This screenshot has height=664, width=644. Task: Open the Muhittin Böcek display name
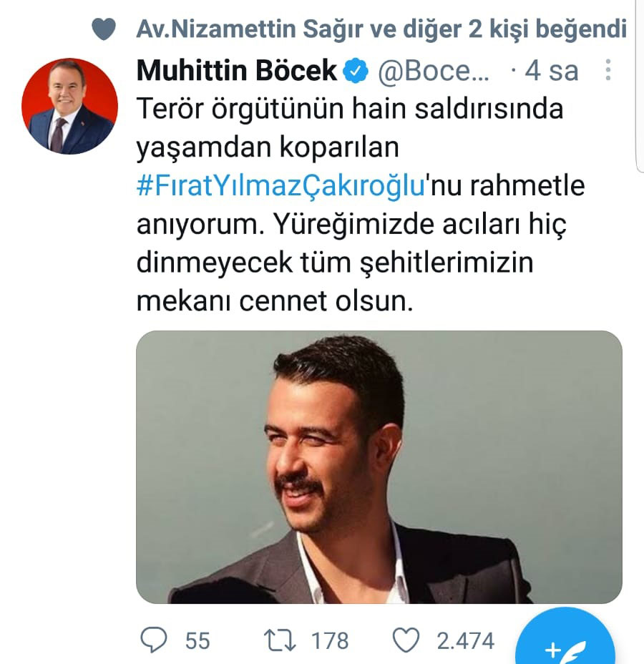236,71
